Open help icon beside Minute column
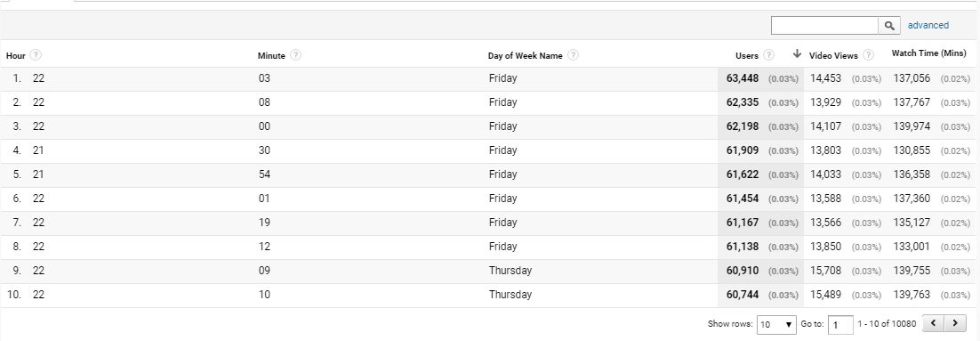 click(295, 55)
